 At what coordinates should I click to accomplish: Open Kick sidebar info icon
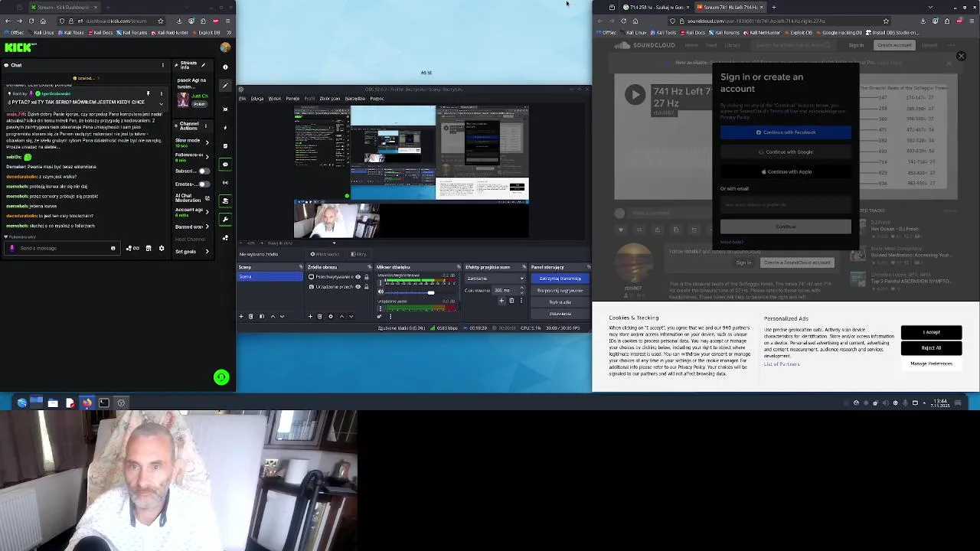225,67
